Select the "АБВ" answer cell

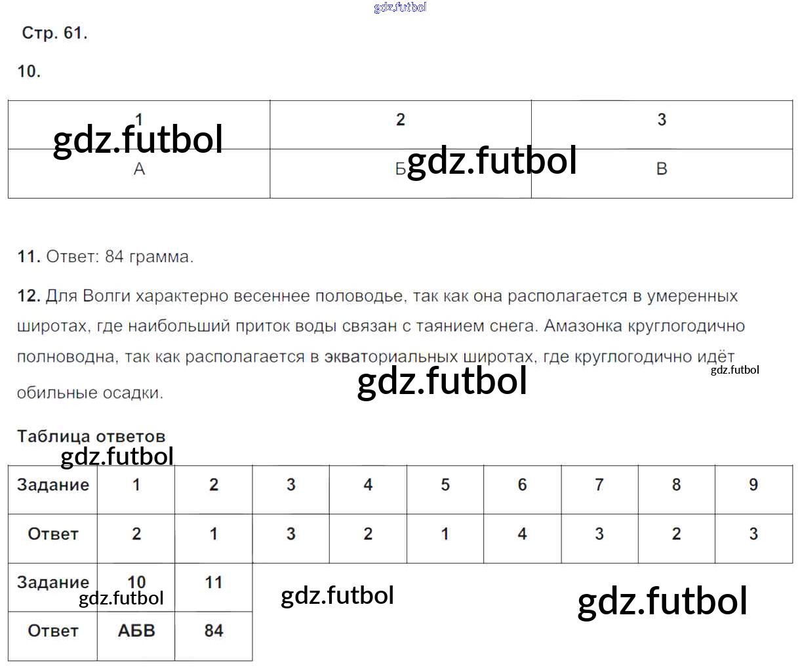pos(136,631)
